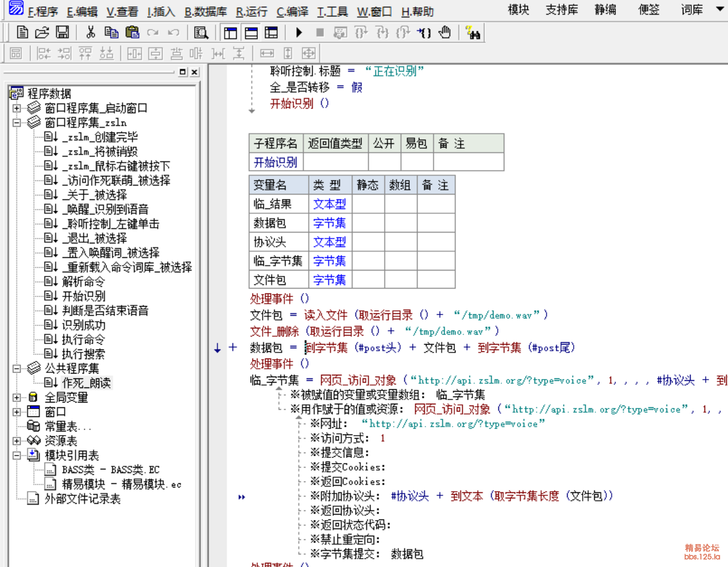Click the New file toolbar icon
Image resolution: width=728 pixels, height=567 pixels.
[23, 33]
